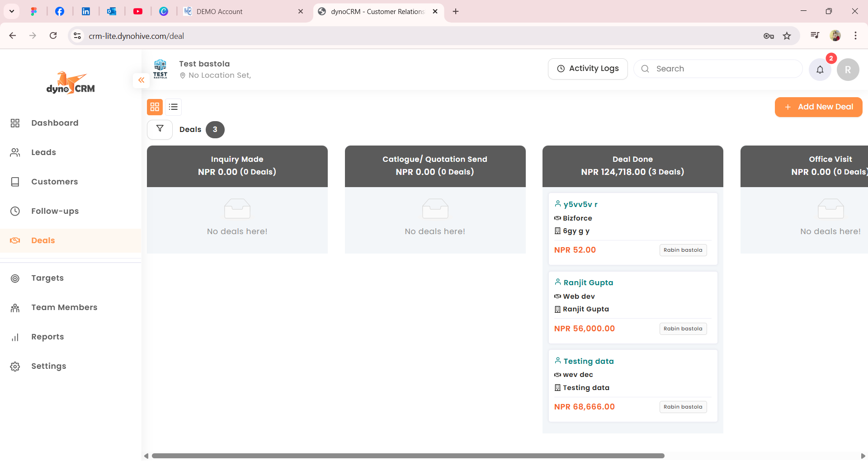Open the deals filter funnel icon
The image size is (868, 461).
coord(160,129)
